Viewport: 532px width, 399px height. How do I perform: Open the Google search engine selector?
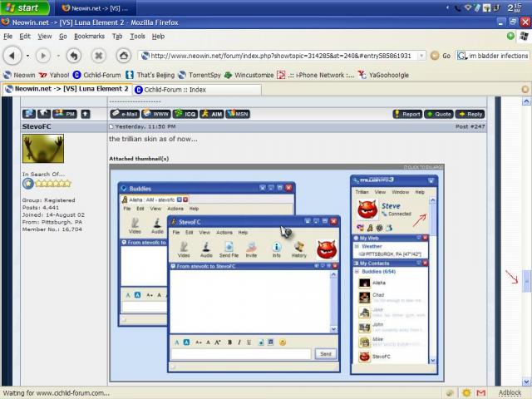tap(461, 56)
